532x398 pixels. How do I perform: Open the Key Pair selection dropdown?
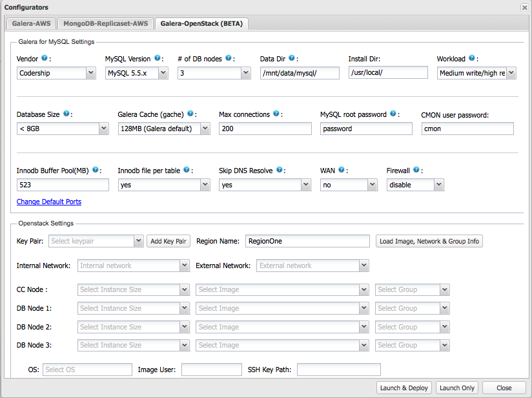point(96,241)
